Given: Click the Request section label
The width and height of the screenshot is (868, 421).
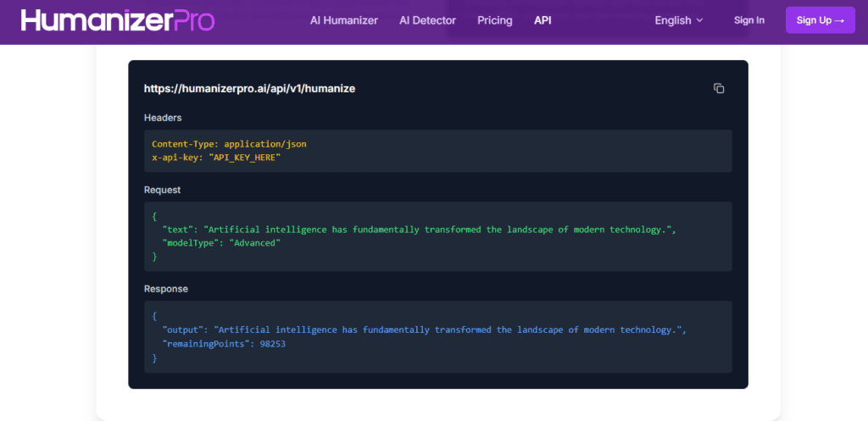Looking at the screenshot, I should tap(162, 190).
